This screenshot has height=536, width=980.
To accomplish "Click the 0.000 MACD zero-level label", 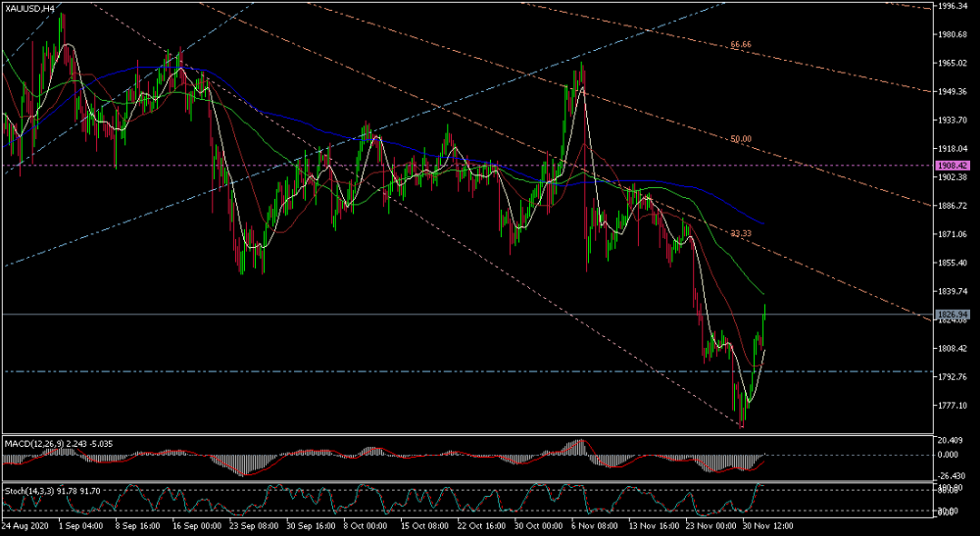I will click(x=949, y=455).
